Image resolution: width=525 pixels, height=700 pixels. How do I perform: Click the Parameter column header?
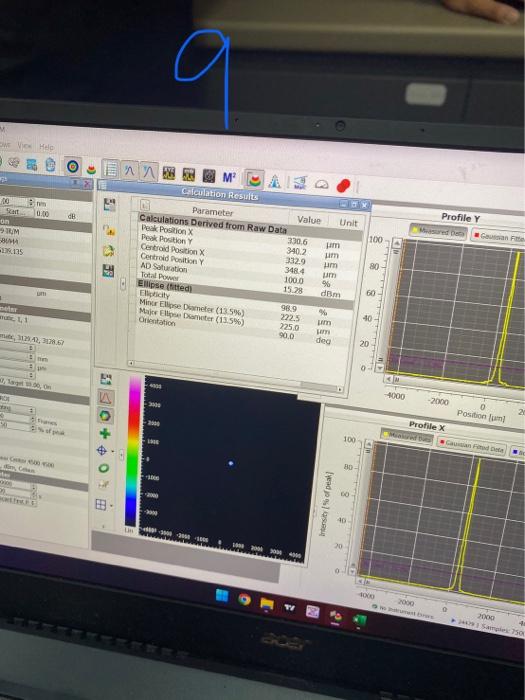click(212, 211)
